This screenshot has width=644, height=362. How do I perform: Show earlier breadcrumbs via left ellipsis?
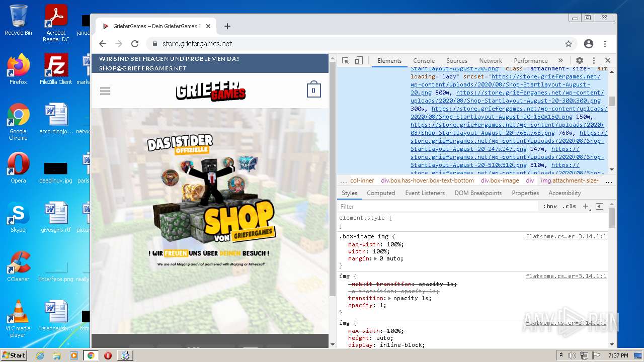(x=343, y=181)
